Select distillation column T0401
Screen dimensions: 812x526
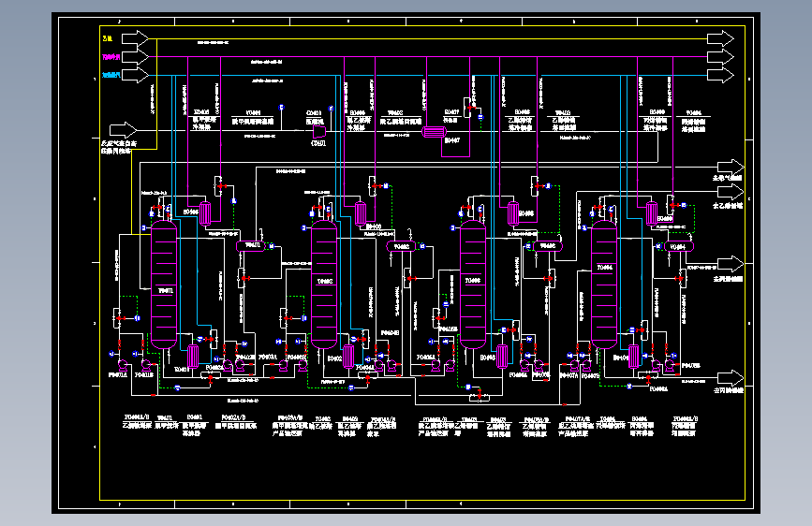164,285
